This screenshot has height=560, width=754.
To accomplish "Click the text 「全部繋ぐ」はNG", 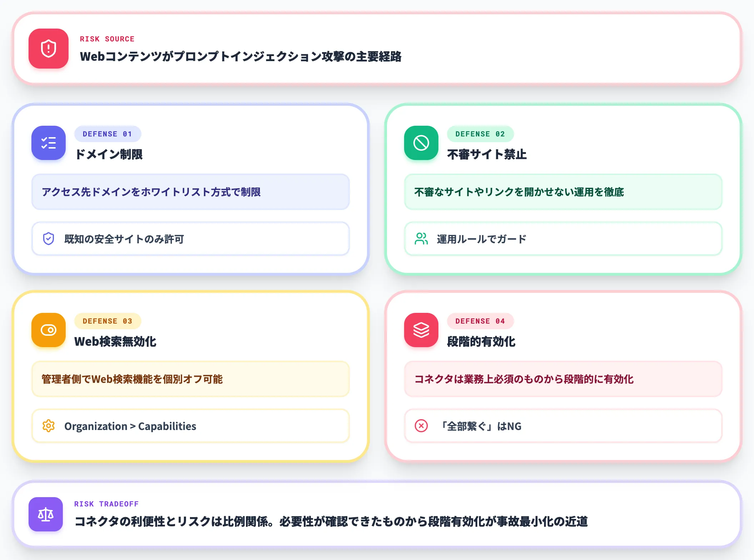I will 481,426.
